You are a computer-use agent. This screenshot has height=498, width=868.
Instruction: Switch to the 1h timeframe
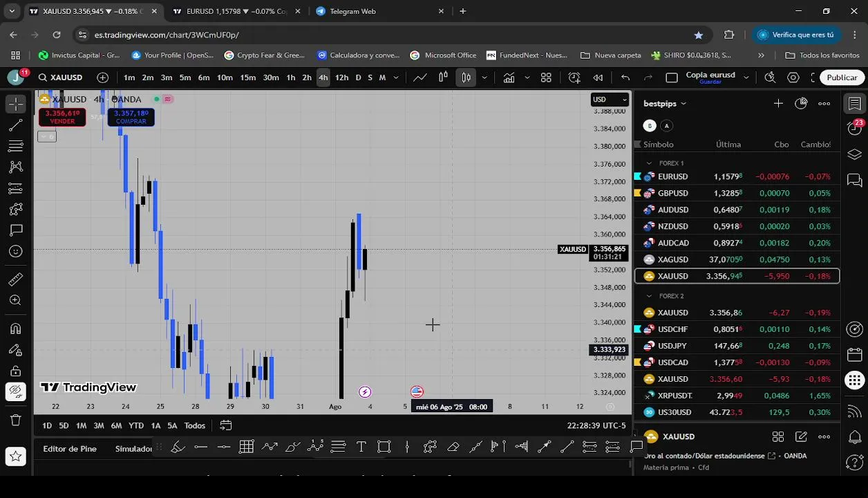[291, 77]
